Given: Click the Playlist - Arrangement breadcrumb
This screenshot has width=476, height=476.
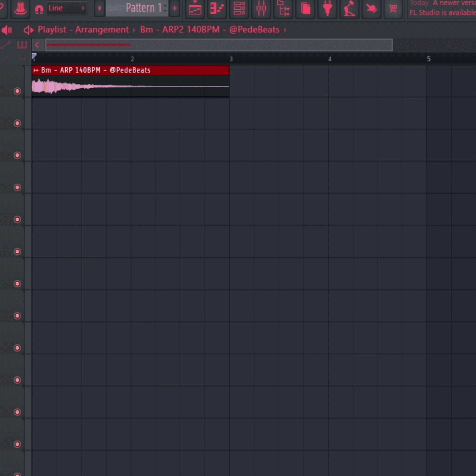Looking at the screenshot, I should pos(83,30).
